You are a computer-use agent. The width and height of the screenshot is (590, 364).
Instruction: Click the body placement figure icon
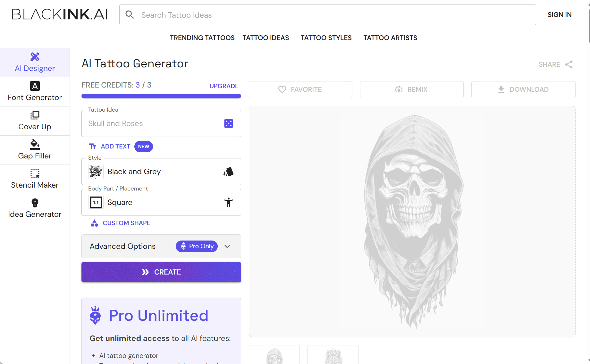pos(229,202)
